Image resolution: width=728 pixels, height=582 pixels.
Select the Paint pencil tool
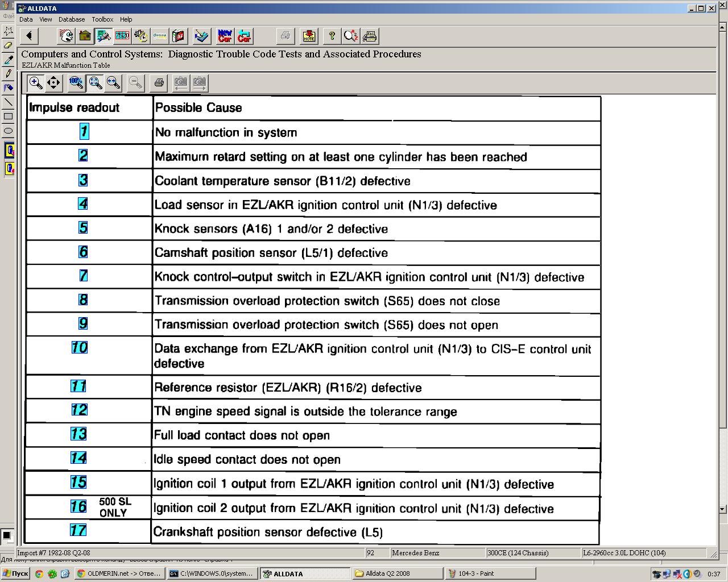click(8, 74)
